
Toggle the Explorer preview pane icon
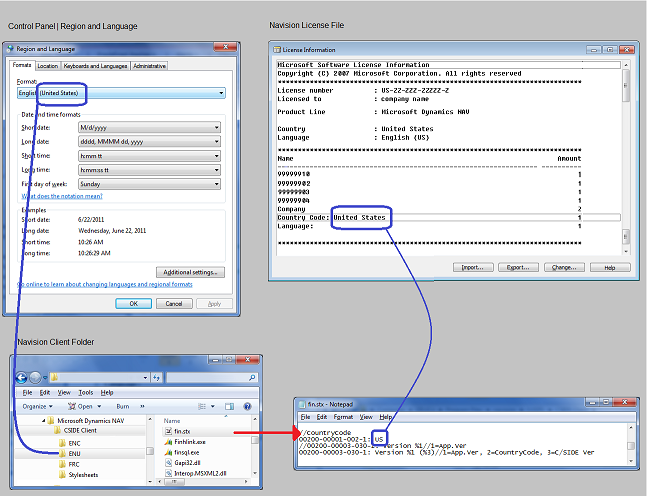pos(229,406)
